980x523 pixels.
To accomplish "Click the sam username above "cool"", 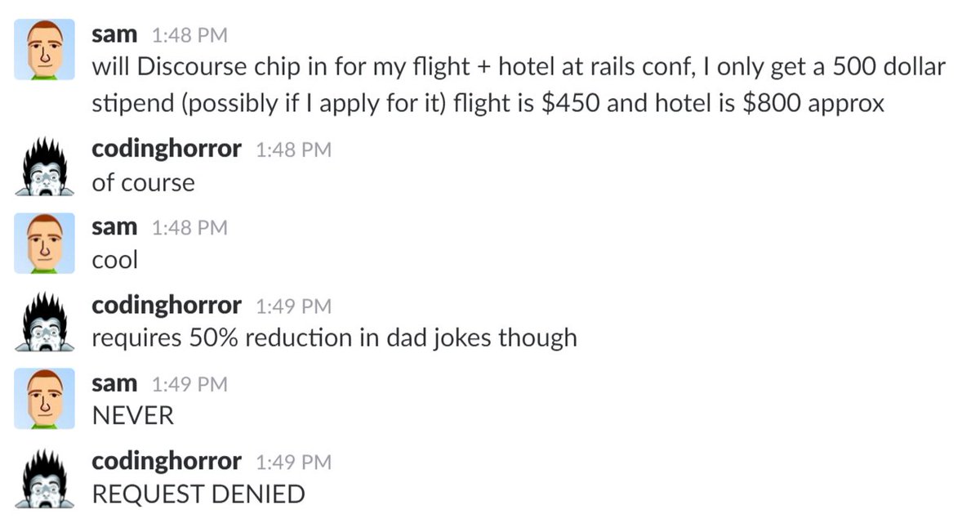I will click(x=114, y=227).
